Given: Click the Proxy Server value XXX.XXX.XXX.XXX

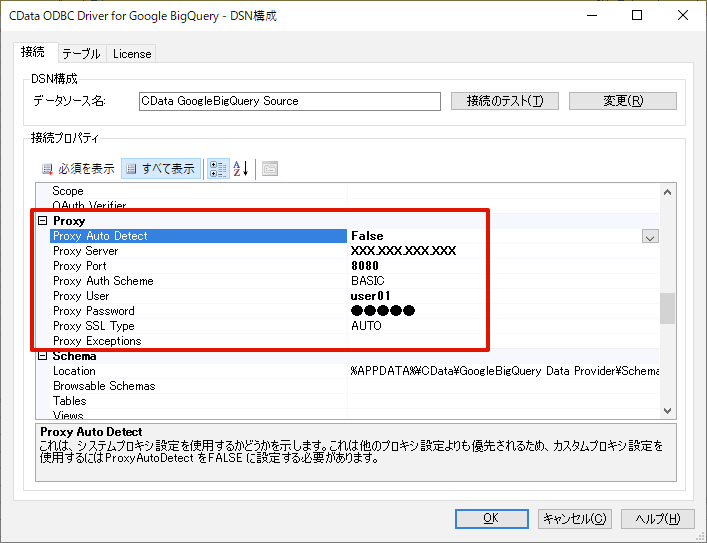Looking at the screenshot, I should pyautogui.click(x=403, y=251).
